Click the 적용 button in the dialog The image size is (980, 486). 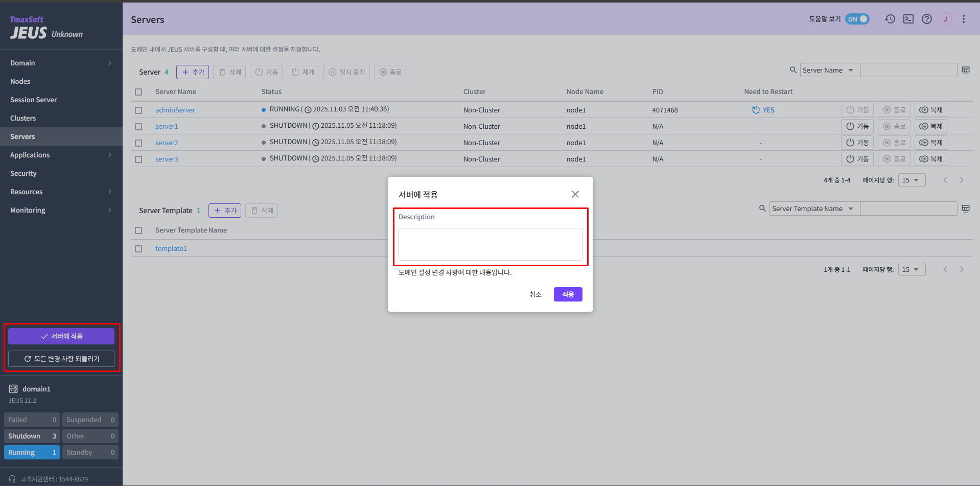click(568, 294)
